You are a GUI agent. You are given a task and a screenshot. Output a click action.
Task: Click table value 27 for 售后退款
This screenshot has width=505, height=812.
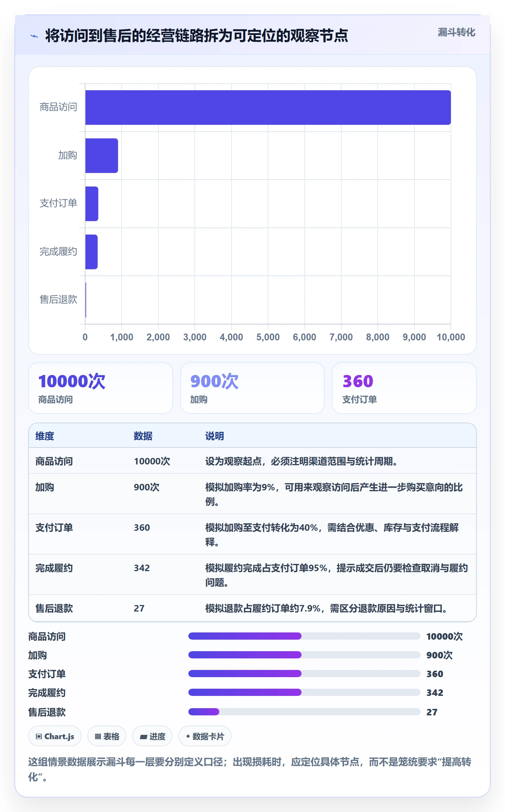[139, 608]
